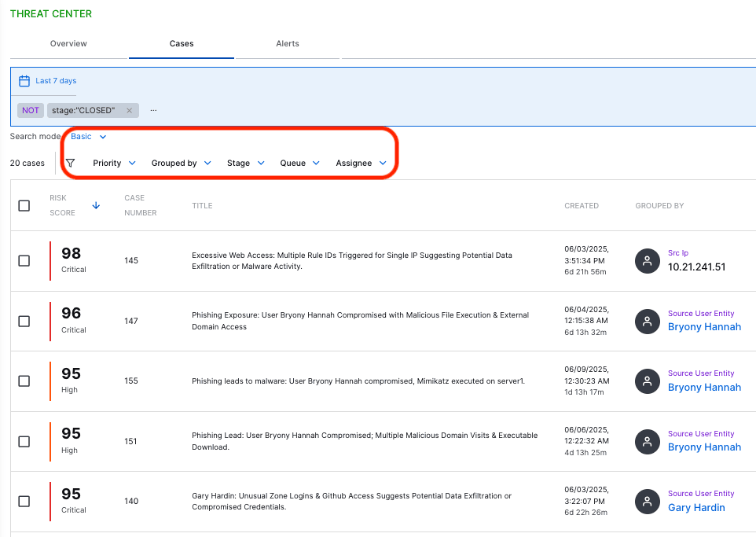Open Bryony Hannah link in case 155 row
Viewport: 756px width, 537px height.
point(704,388)
